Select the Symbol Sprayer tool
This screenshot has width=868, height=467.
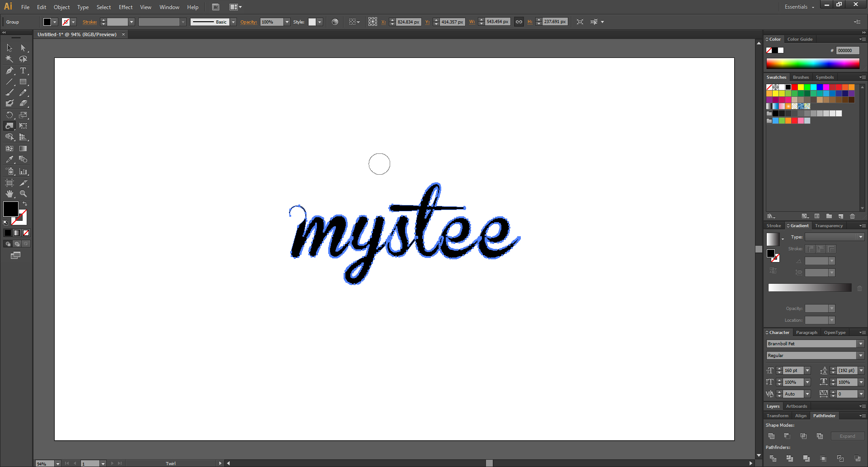click(9, 172)
